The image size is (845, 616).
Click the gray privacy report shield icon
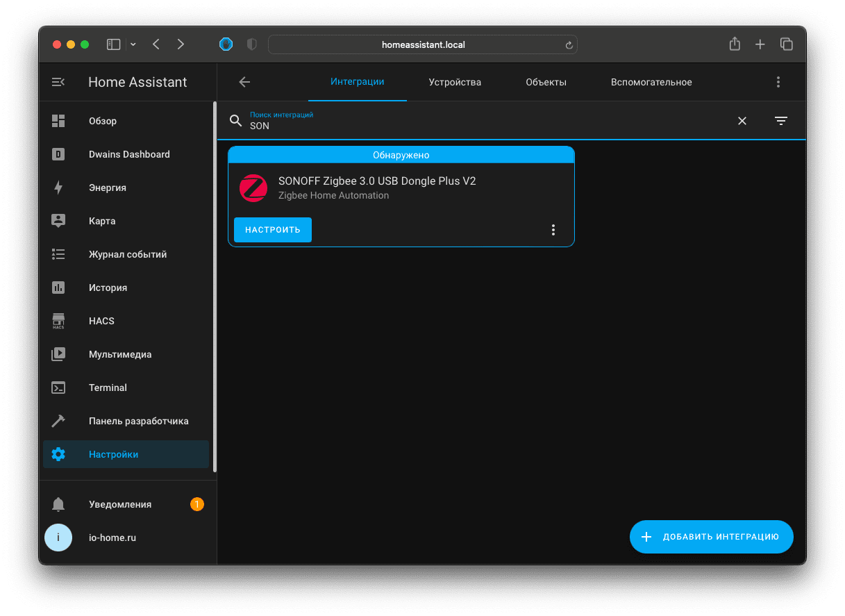click(252, 44)
